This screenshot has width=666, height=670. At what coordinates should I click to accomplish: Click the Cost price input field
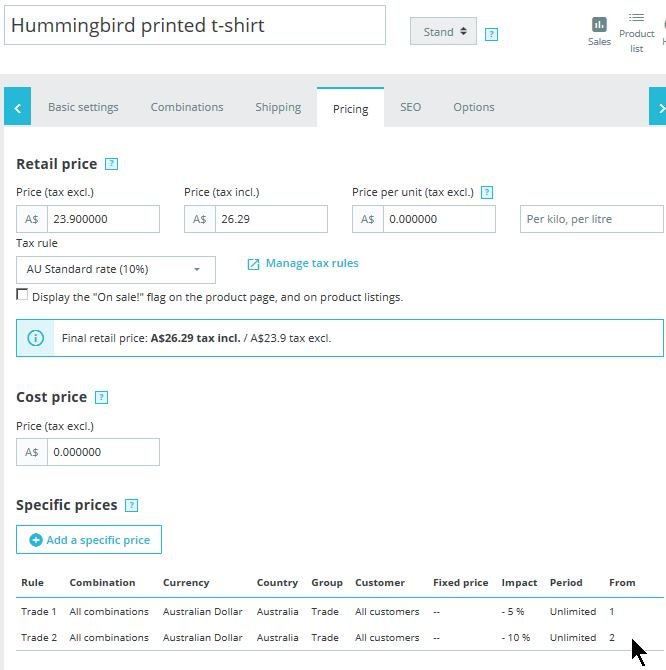[102, 452]
